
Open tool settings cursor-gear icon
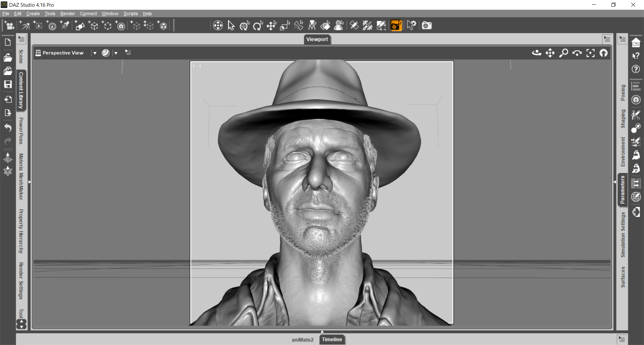412,25
